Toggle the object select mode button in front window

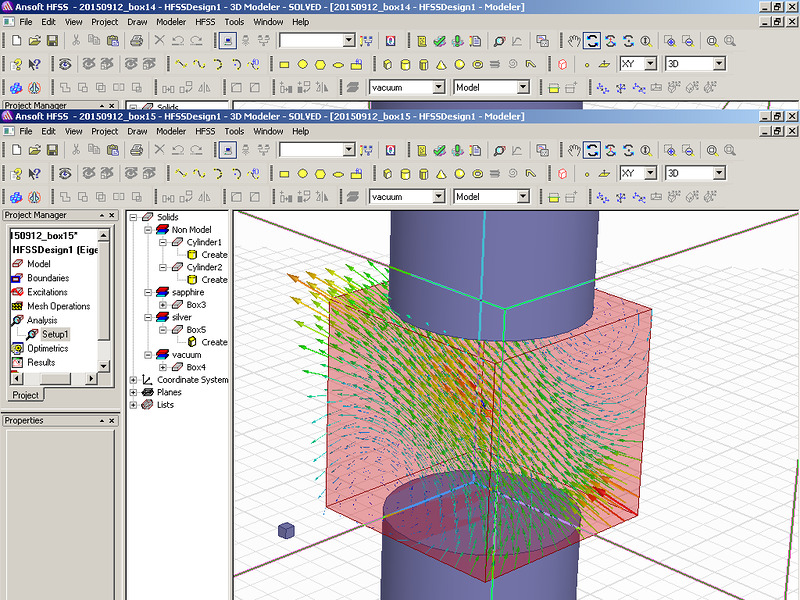point(228,150)
